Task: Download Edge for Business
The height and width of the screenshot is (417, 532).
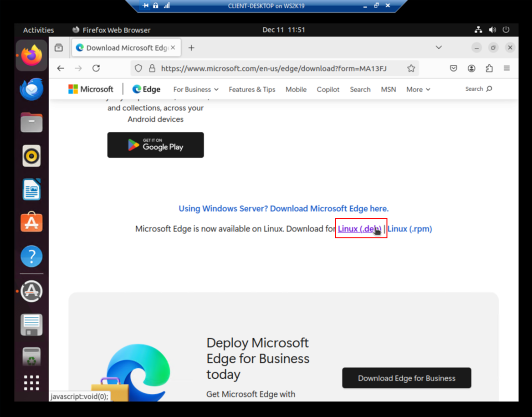Action: (x=406, y=378)
